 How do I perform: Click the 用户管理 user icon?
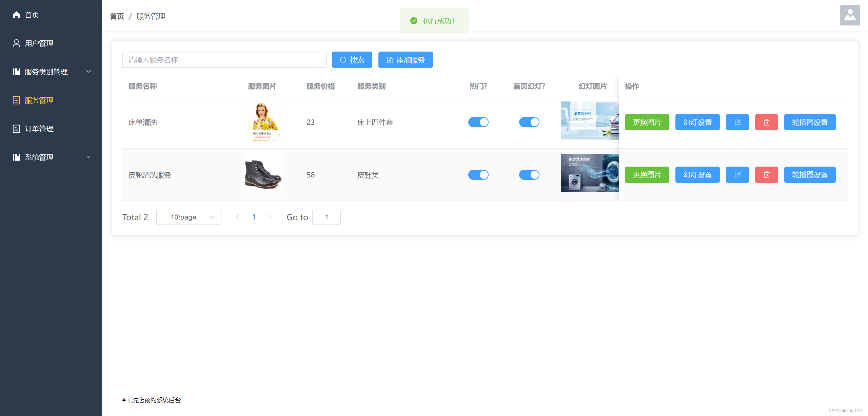pos(16,43)
